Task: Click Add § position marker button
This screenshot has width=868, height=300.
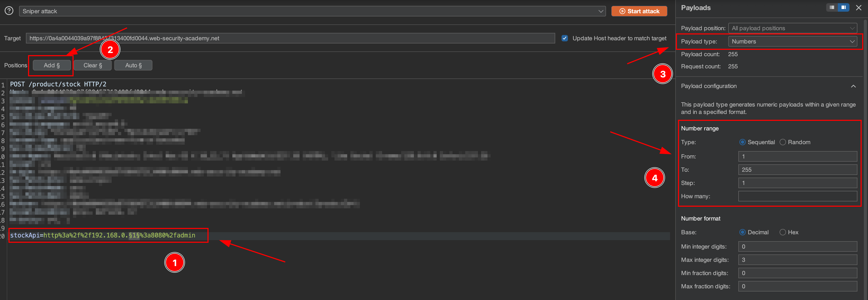Action: [52, 65]
